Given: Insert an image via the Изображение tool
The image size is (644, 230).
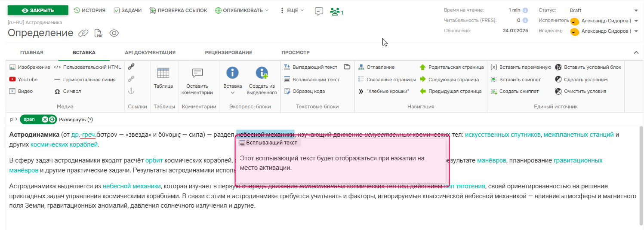Looking at the screenshot, I should click(x=30, y=67).
